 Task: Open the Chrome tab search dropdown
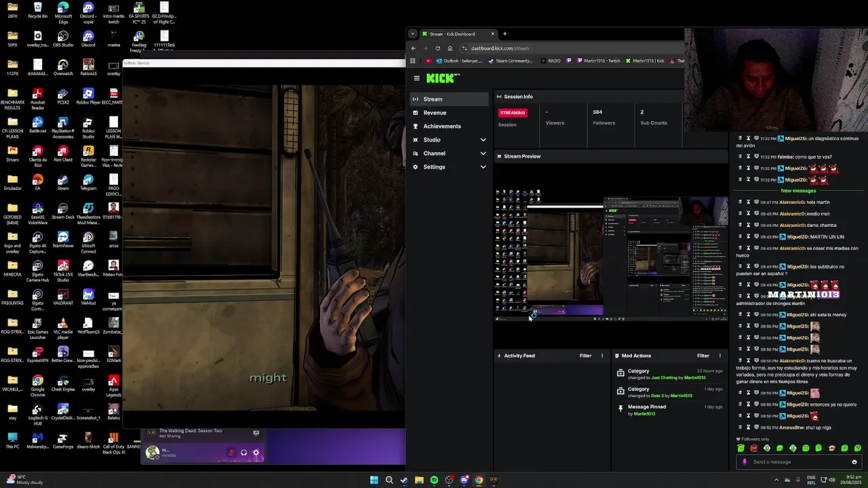tap(412, 34)
